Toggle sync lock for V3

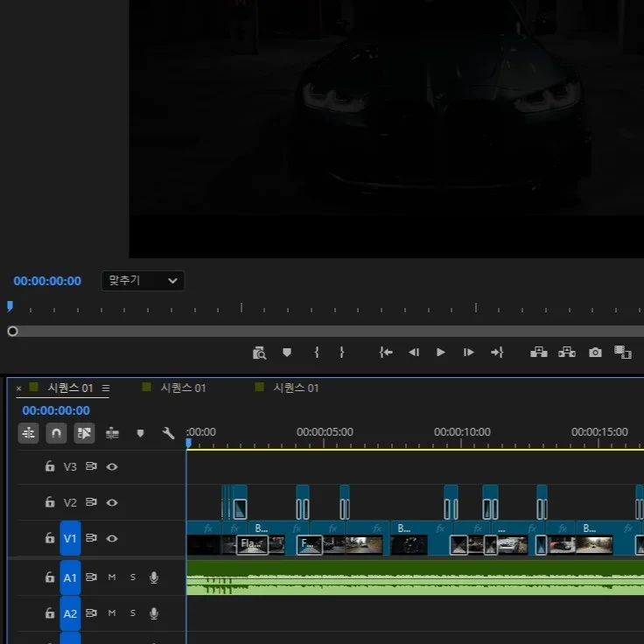pyautogui.click(x=91, y=466)
